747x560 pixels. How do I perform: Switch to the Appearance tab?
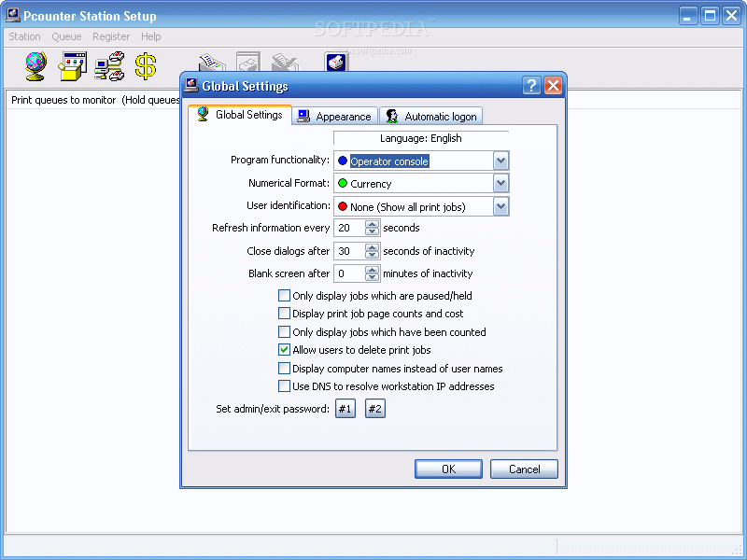click(x=335, y=116)
